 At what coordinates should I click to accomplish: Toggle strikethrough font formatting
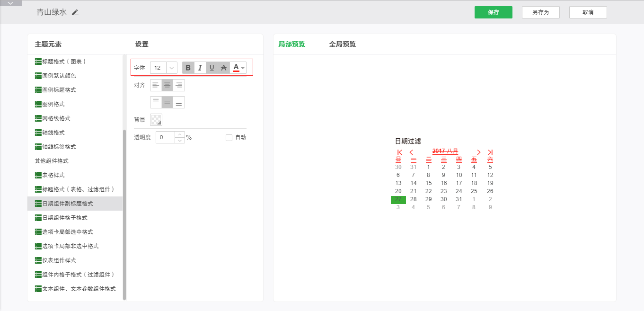coord(223,68)
